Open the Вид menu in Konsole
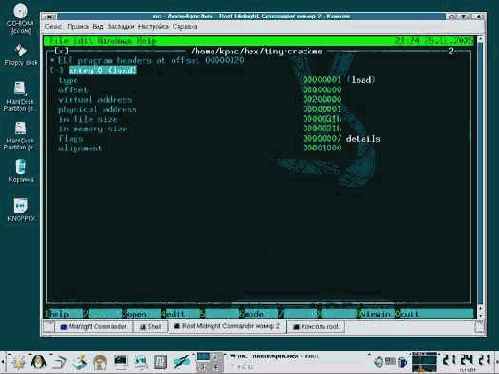The height and width of the screenshot is (374, 499). tap(98, 27)
